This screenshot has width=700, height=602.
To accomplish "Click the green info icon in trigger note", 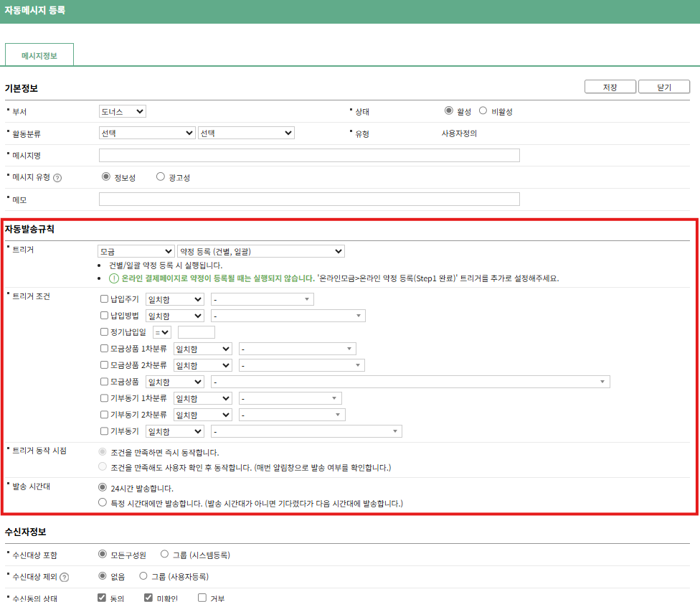I will pos(114,278).
